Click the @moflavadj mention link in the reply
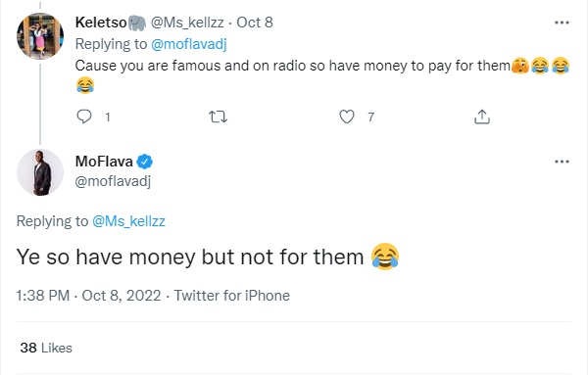Image resolution: width=588 pixels, height=375 pixels. [188, 44]
